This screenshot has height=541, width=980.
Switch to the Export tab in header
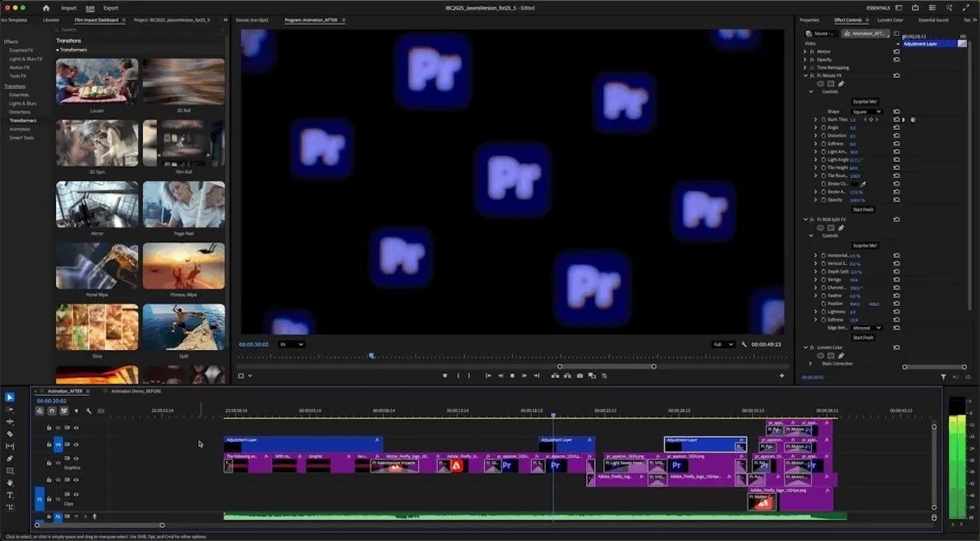click(x=111, y=8)
